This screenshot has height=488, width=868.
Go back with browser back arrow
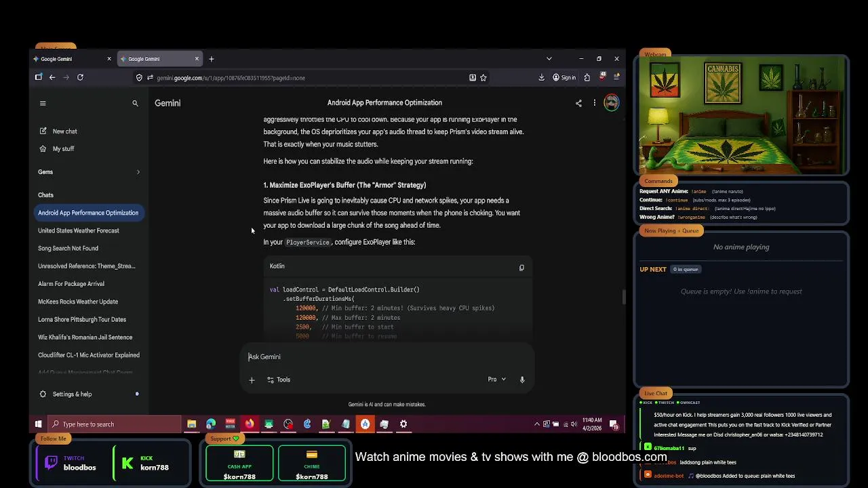click(52, 77)
